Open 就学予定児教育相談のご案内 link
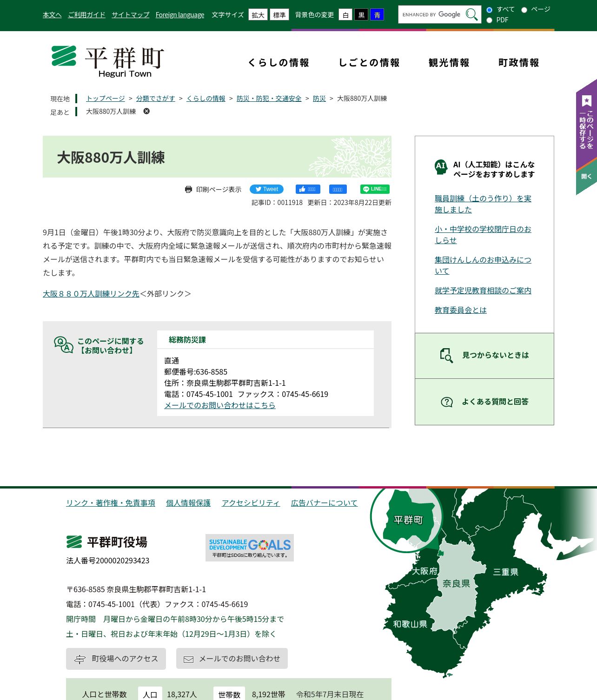Screen dimensions: 597x700 point(483,291)
